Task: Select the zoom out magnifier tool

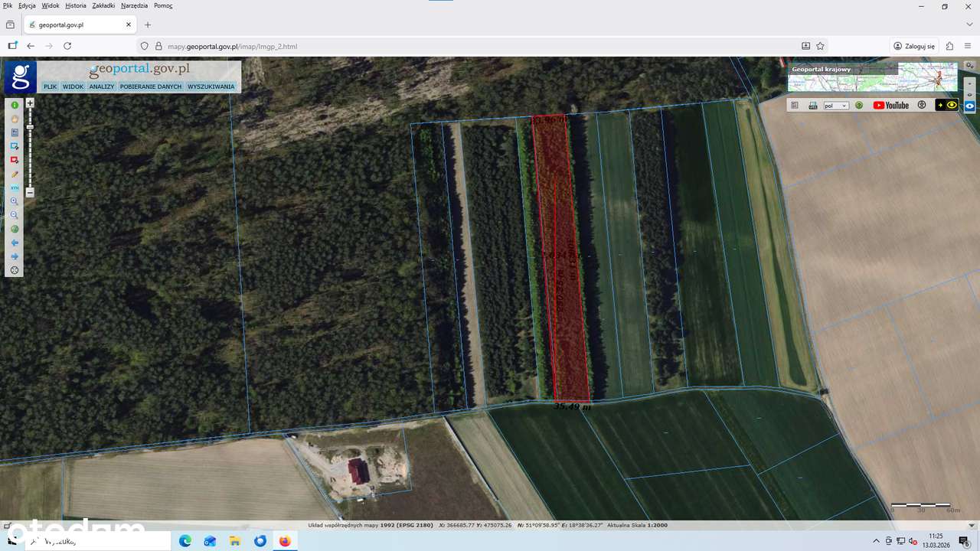Action: (x=15, y=215)
